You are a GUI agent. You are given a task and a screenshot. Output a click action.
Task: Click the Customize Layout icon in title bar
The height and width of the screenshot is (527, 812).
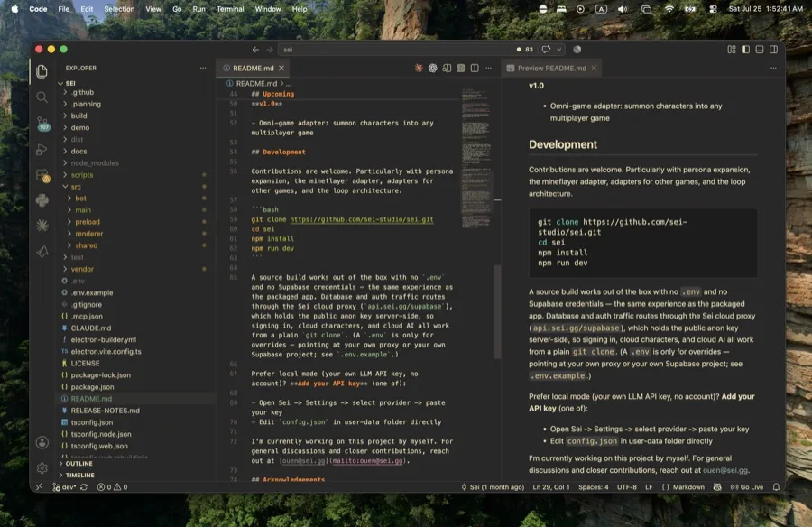coord(731,50)
